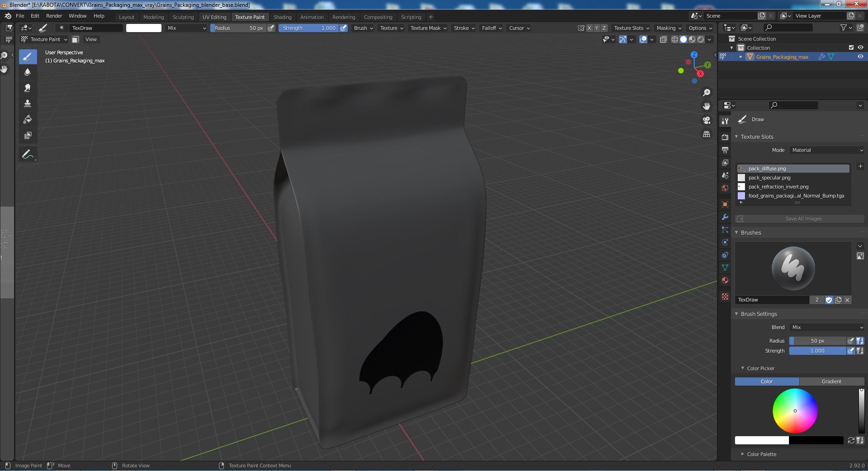Toggle Grains_Packaging_max visibility eye
The height and width of the screenshot is (471, 868).
click(860, 57)
